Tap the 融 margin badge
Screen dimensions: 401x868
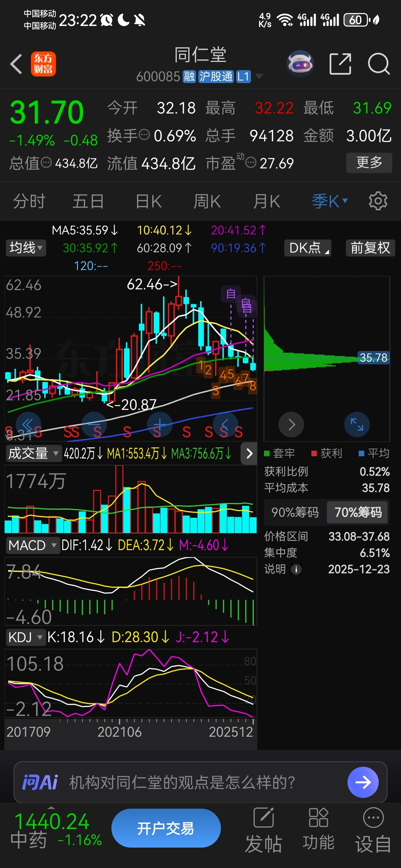pos(189,77)
